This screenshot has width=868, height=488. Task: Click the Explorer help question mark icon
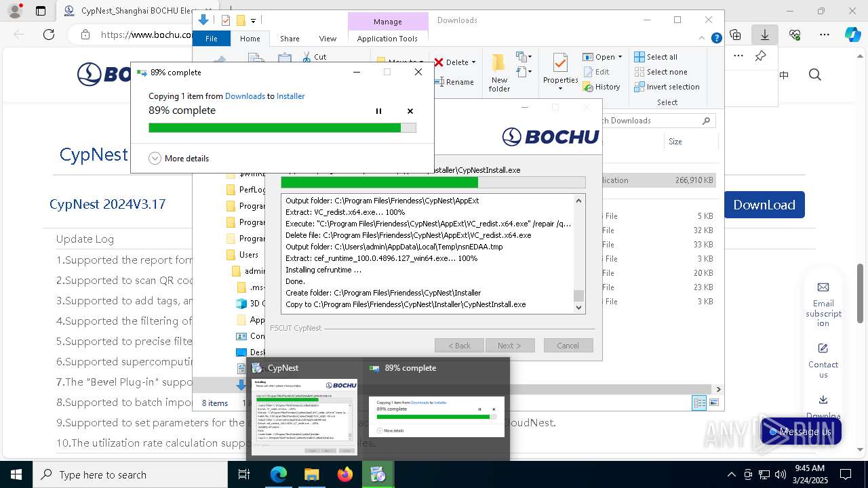point(716,38)
